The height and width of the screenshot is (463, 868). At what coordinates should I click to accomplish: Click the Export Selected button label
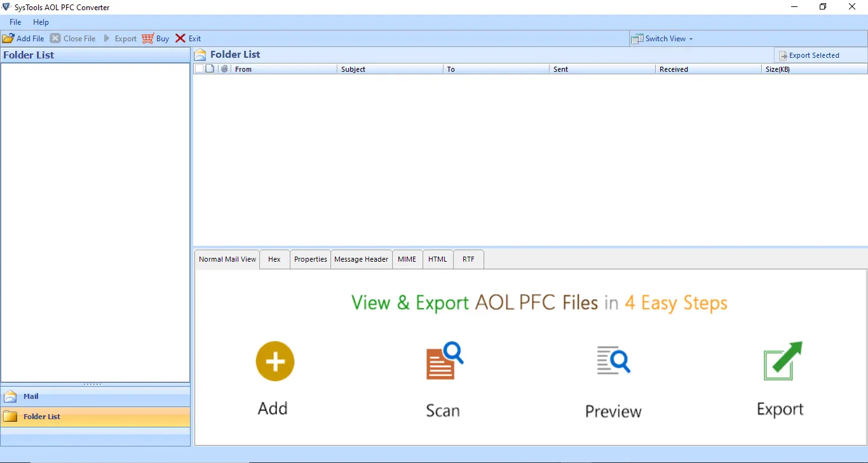(814, 56)
